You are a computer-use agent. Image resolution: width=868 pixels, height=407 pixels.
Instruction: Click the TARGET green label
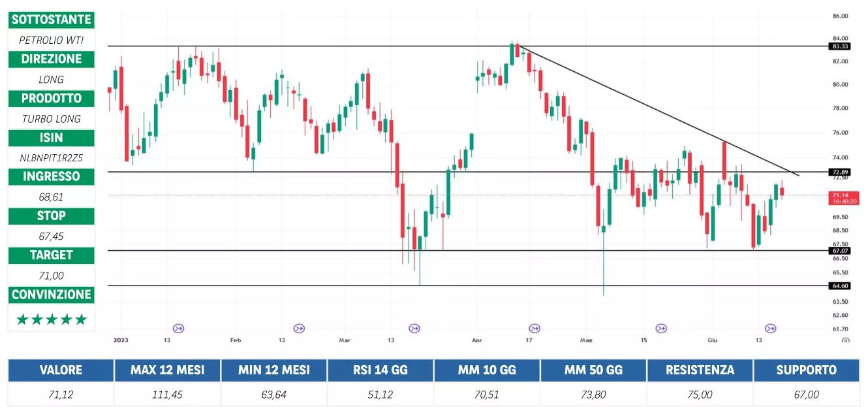point(52,255)
